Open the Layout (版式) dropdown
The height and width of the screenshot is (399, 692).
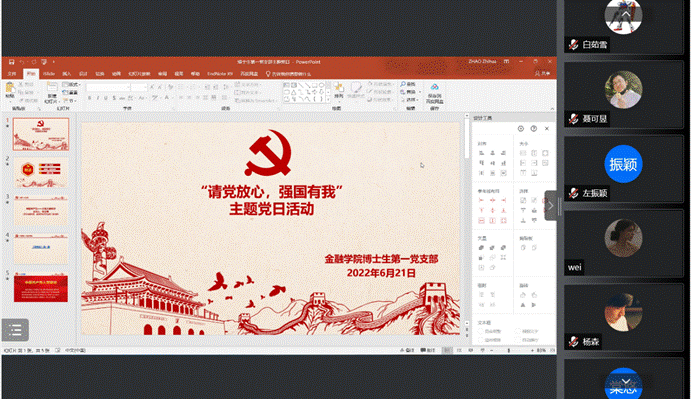(x=71, y=84)
